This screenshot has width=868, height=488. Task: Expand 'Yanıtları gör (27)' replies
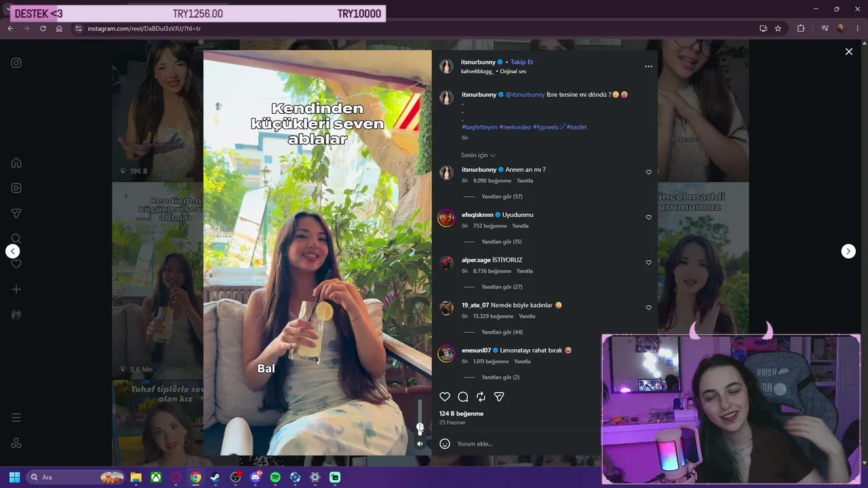(x=502, y=287)
